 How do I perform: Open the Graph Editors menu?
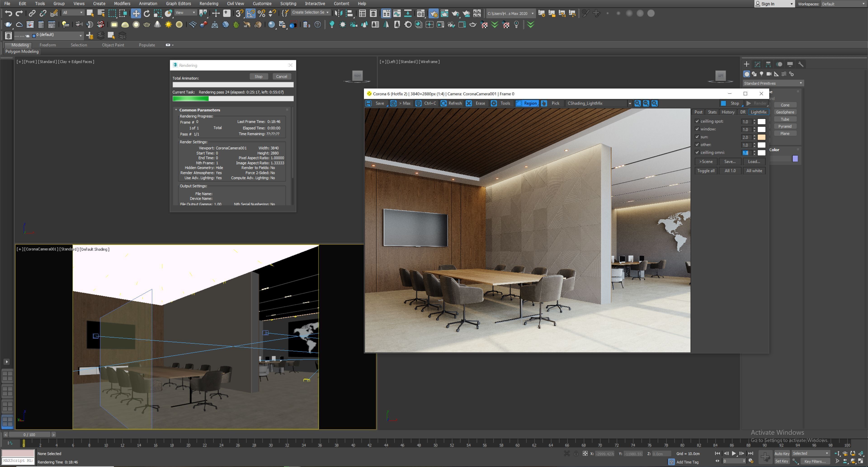point(178,4)
